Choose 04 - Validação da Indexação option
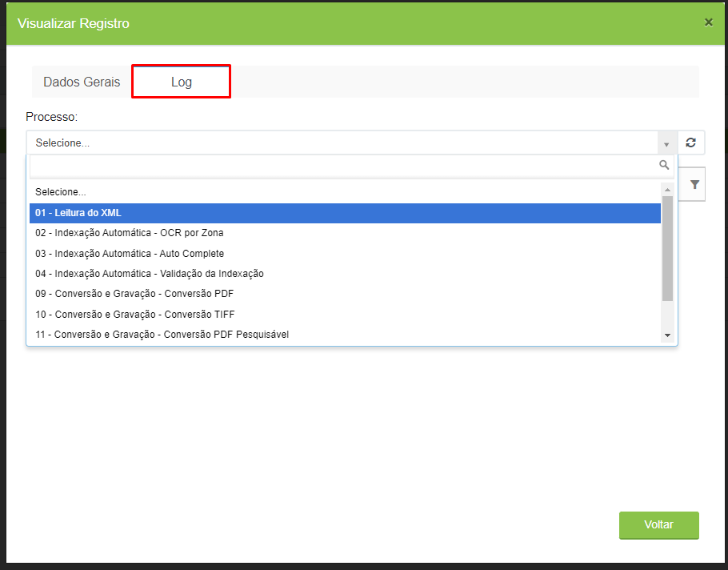This screenshot has height=570, width=728. 345,274
